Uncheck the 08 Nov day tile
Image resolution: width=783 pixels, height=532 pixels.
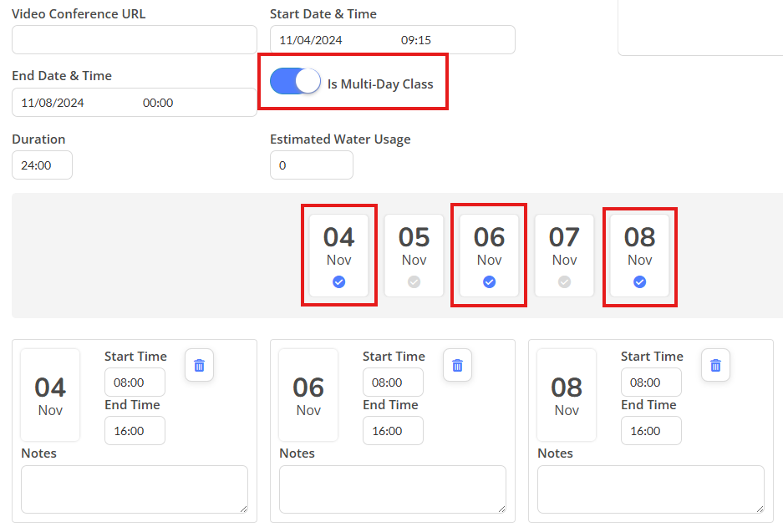pyautogui.click(x=639, y=256)
